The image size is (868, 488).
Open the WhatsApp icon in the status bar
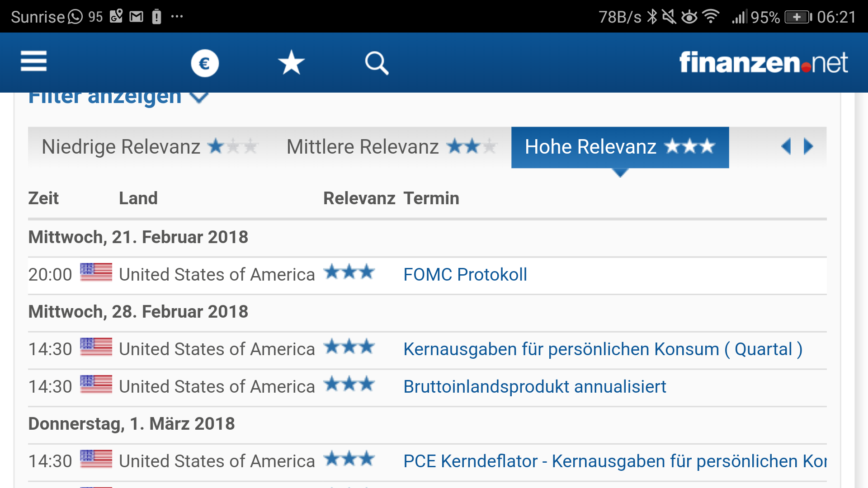pos(74,16)
